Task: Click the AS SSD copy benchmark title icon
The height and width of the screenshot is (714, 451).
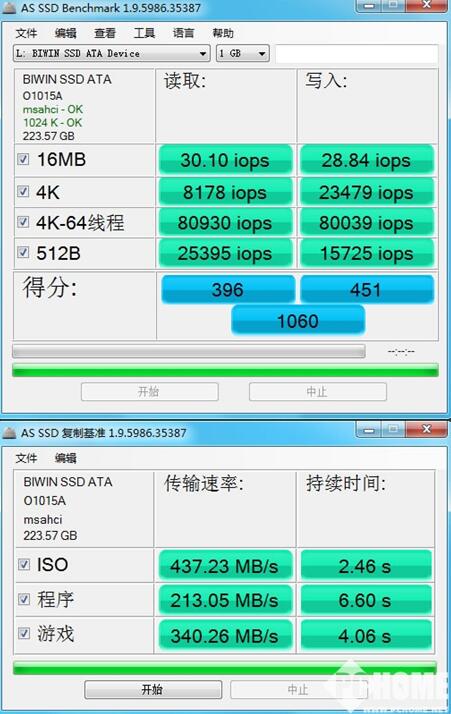Action: (10, 433)
